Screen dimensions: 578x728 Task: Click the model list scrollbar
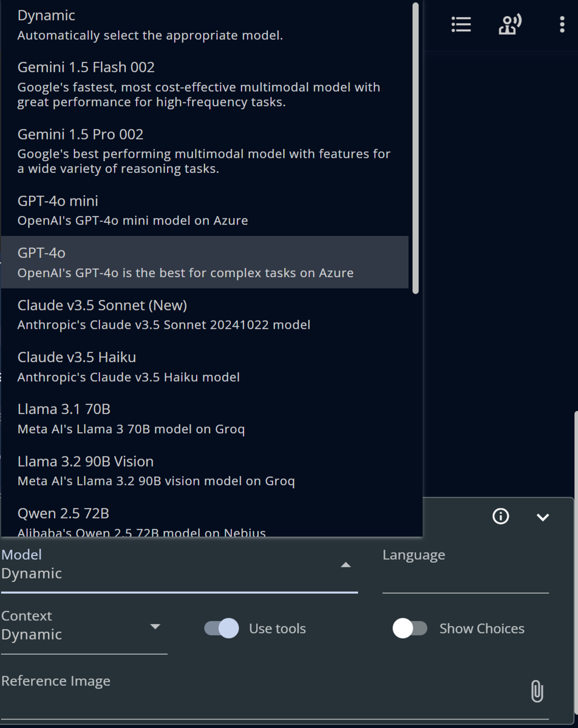[x=415, y=148]
